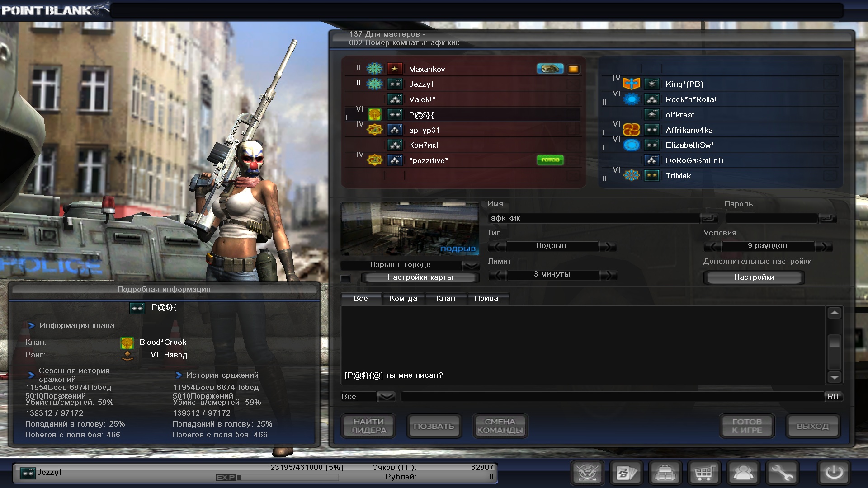Screen dimensions: 868x488
Task: Open the inventory backpack icon
Action: pyautogui.click(x=665, y=473)
